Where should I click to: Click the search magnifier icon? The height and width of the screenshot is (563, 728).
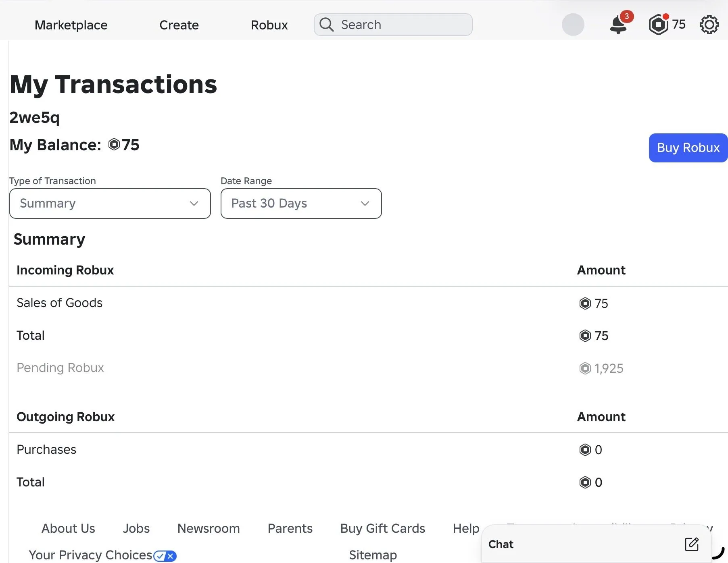[x=326, y=25]
